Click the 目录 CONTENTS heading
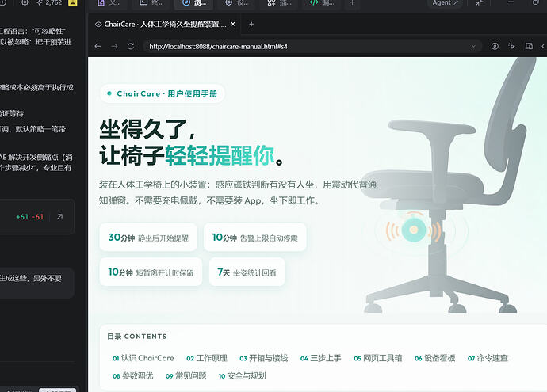Screen dimensions: 547x392 tap(136, 337)
